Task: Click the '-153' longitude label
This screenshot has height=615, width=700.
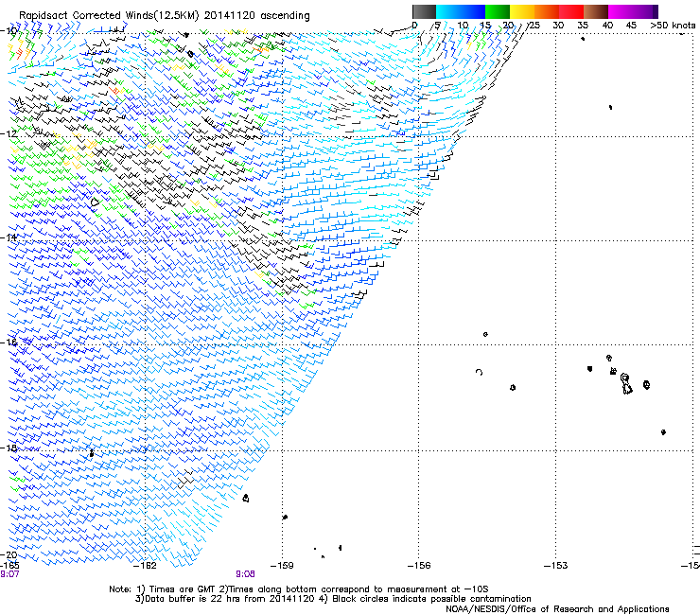Action: pos(556,566)
